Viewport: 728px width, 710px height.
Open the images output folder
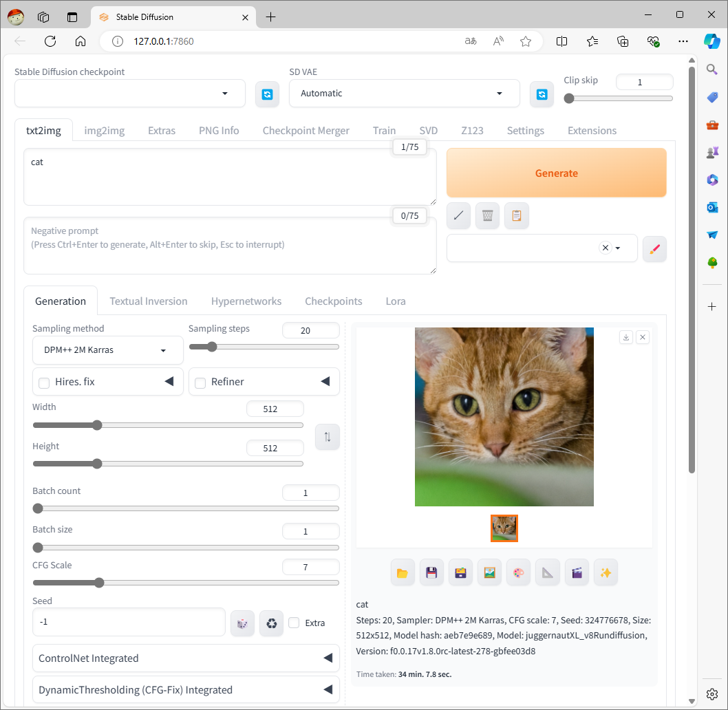coord(403,573)
